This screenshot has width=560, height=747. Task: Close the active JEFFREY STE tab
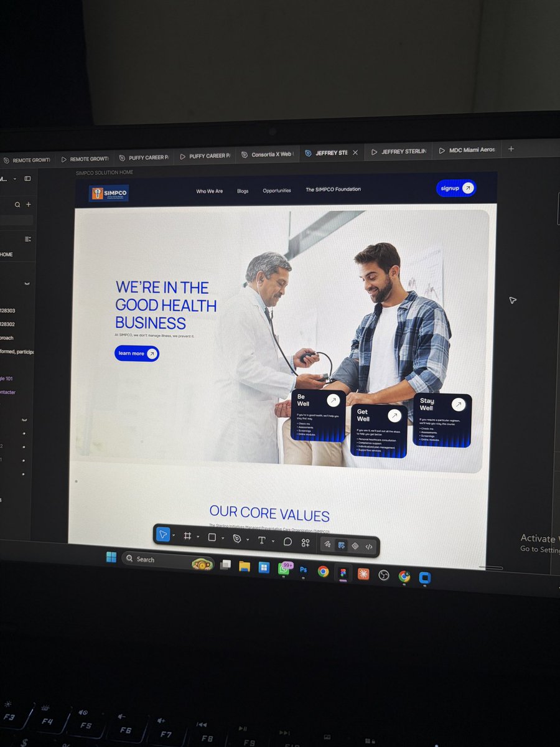(x=355, y=153)
